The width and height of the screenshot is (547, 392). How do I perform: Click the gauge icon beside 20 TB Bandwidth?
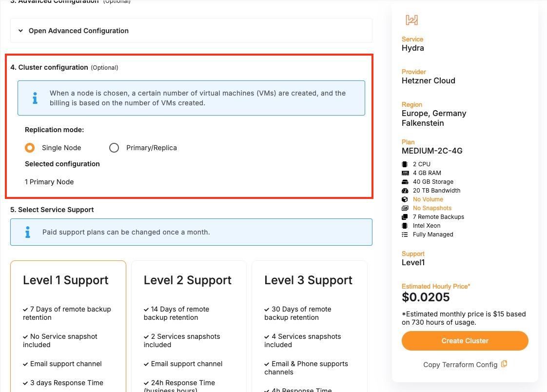pyautogui.click(x=405, y=191)
